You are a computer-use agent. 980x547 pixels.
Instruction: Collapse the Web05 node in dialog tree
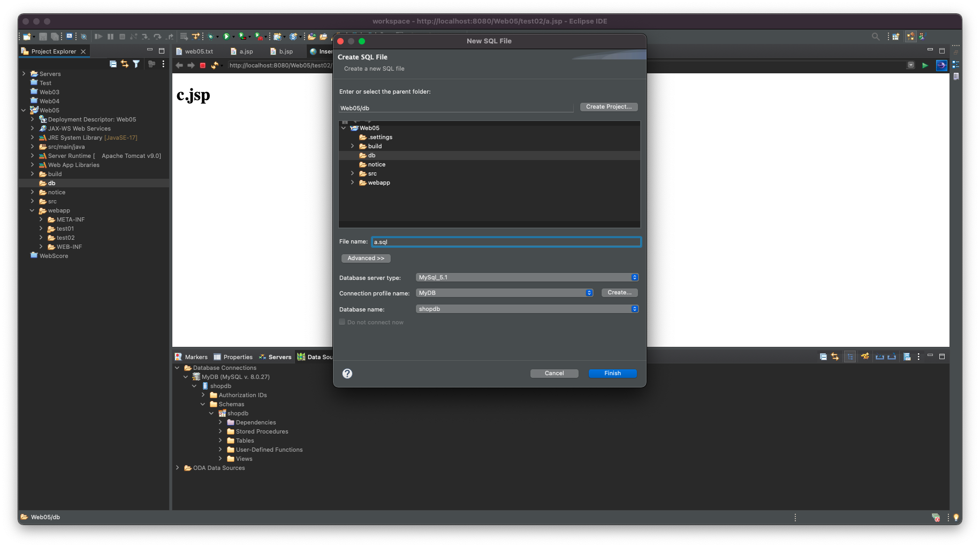pyautogui.click(x=344, y=128)
